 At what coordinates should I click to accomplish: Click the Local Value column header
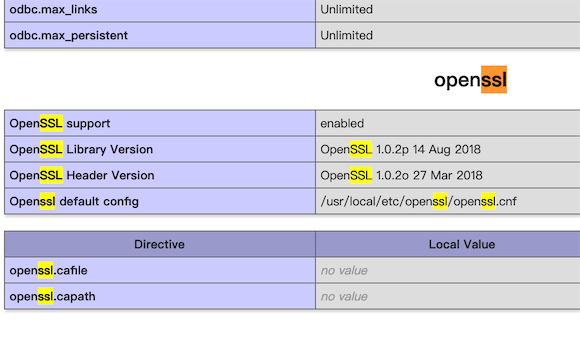[x=462, y=244]
